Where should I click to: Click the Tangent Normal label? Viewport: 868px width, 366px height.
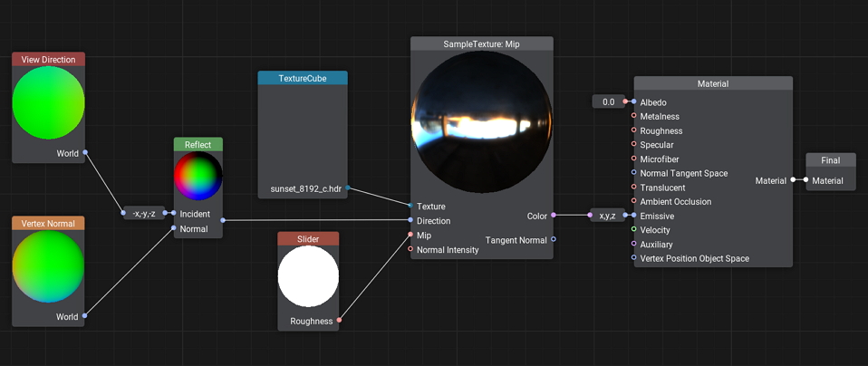pyautogui.click(x=516, y=240)
